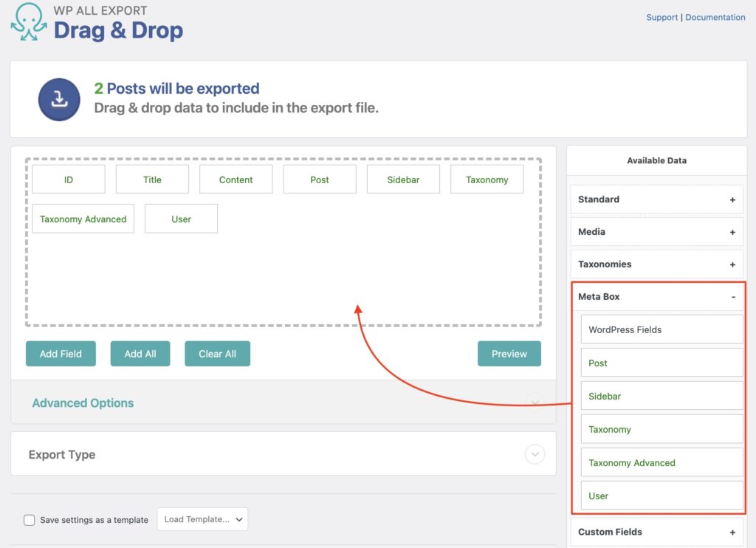The image size is (756, 548).
Task: Enable Save settings as a template
Action: click(30, 520)
